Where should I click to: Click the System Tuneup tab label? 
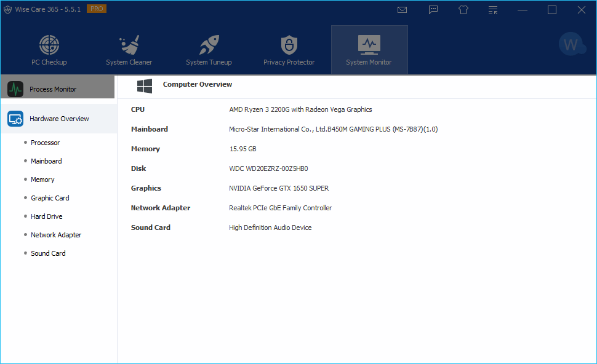pyautogui.click(x=209, y=62)
